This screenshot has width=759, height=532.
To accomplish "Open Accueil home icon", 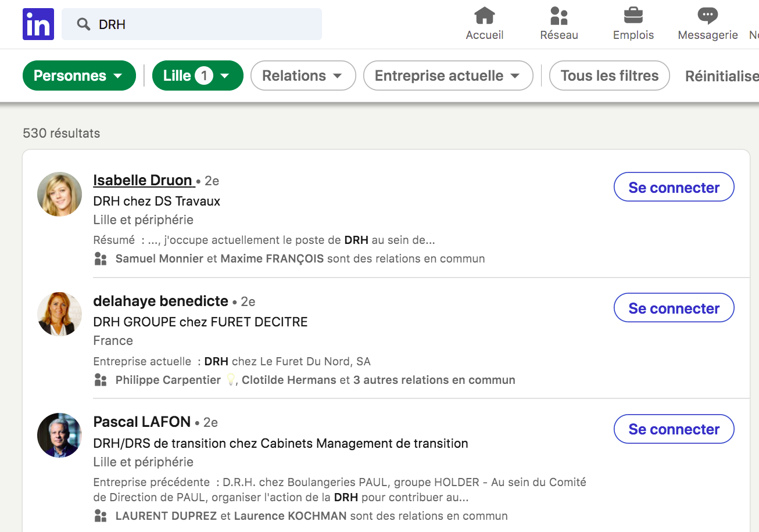I will click(484, 16).
